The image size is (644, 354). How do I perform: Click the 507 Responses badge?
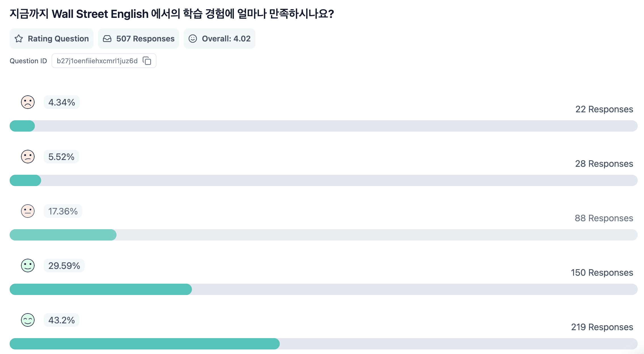click(139, 39)
